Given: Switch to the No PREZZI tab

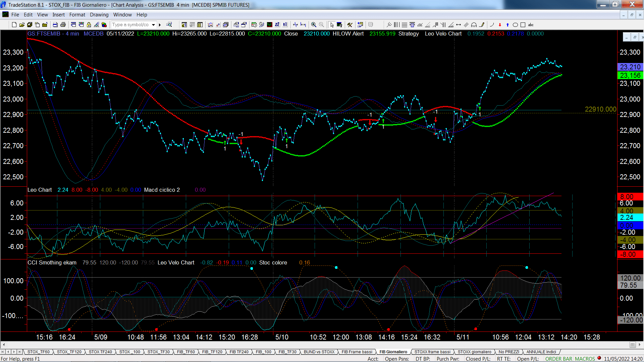Looking at the screenshot, I should (x=509, y=352).
